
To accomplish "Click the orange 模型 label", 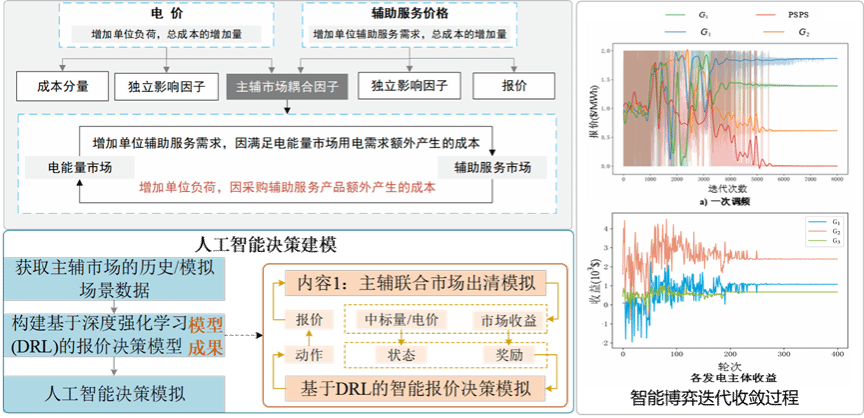I will 208,327.
